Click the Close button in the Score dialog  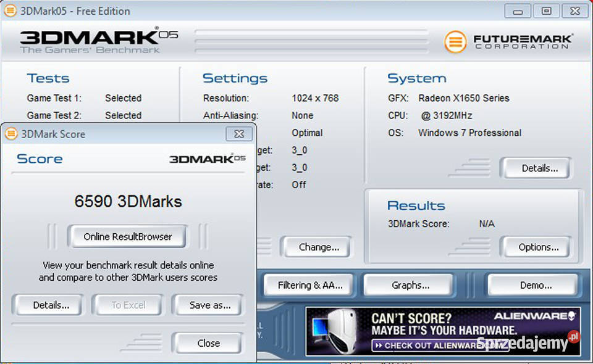click(208, 343)
